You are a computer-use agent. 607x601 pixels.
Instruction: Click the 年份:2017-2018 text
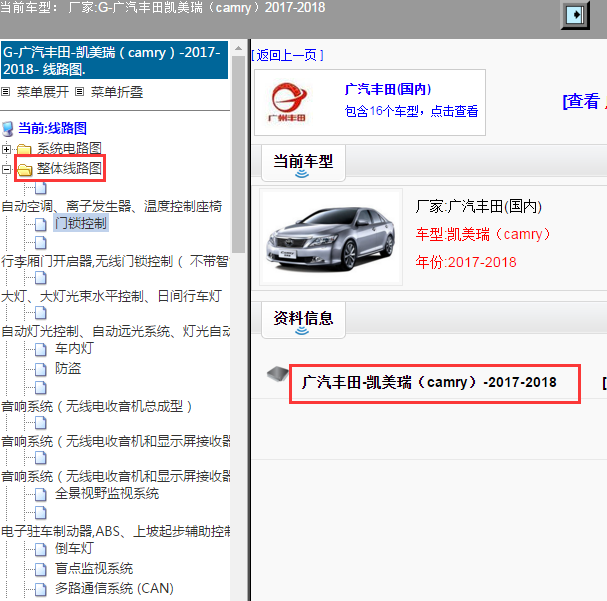click(466, 262)
